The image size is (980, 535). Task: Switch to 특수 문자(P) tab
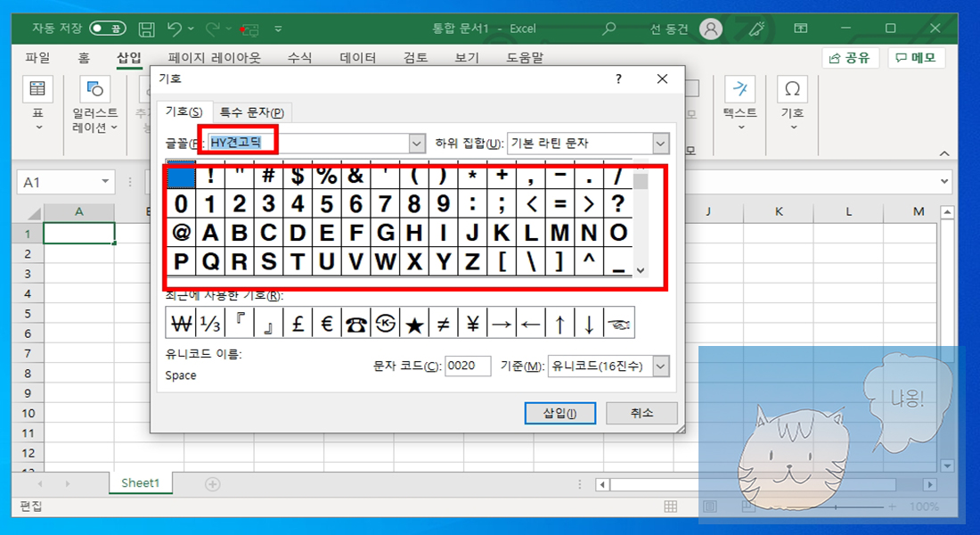[x=252, y=112]
